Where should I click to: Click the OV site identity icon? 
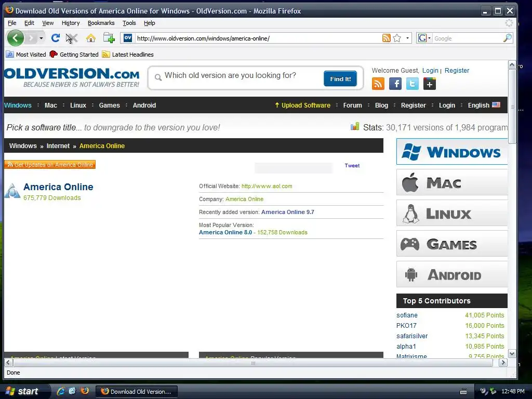[128, 38]
